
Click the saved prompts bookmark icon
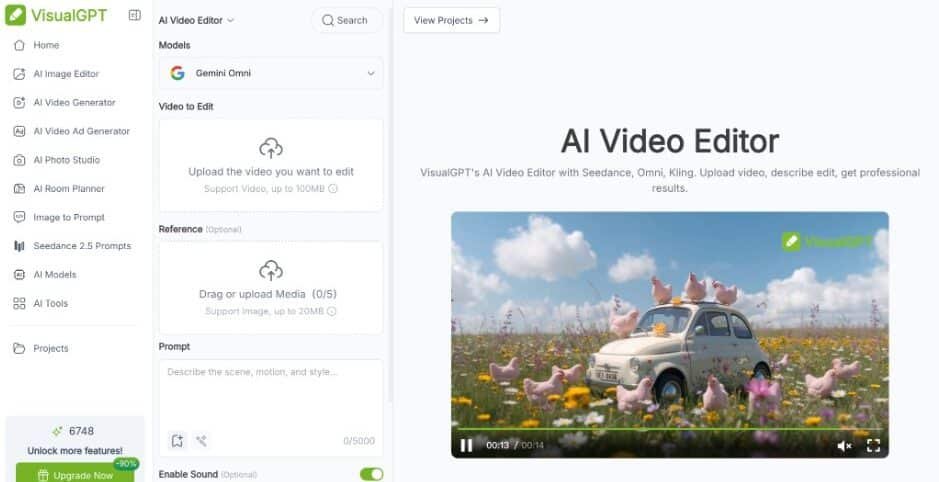tap(177, 441)
